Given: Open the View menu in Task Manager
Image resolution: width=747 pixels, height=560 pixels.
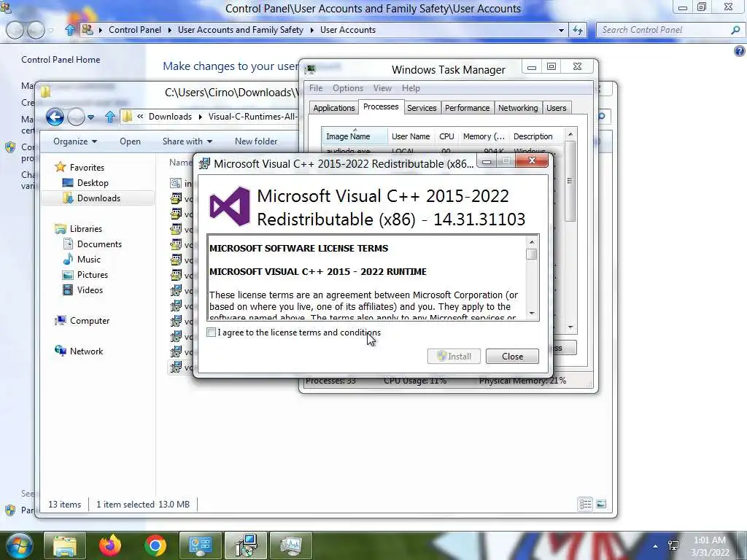Looking at the screenshot, I should click(x=382, y=88).
